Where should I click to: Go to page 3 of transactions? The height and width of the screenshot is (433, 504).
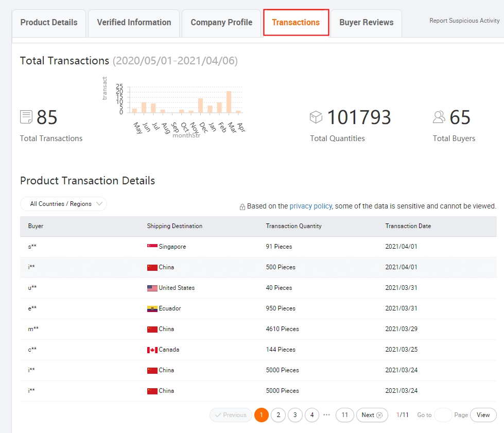click(x=295, y=415)
